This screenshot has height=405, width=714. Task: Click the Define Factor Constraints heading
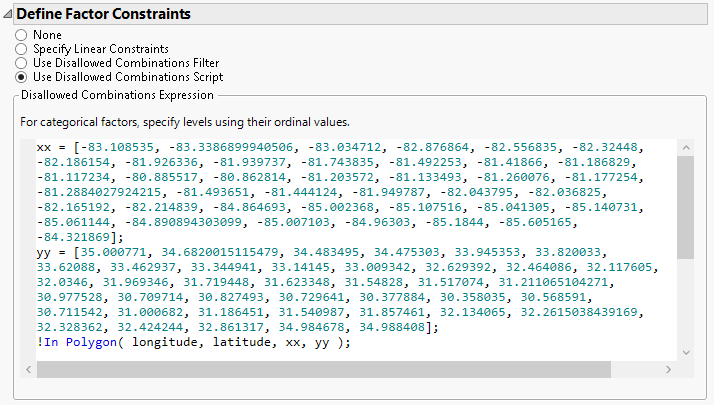(103, 15)
